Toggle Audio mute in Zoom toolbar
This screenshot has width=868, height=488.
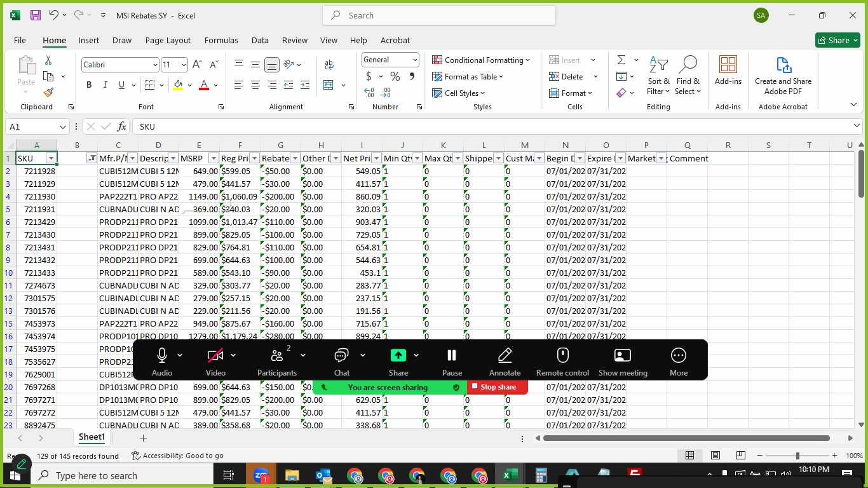162,362
